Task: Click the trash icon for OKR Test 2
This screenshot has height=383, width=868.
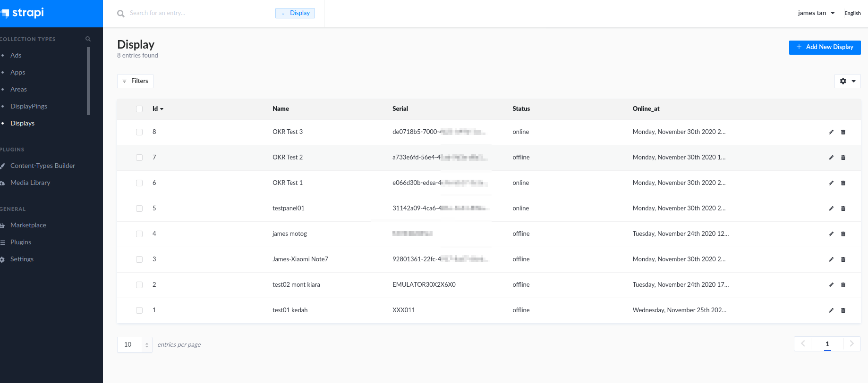Action: [843, 158]
